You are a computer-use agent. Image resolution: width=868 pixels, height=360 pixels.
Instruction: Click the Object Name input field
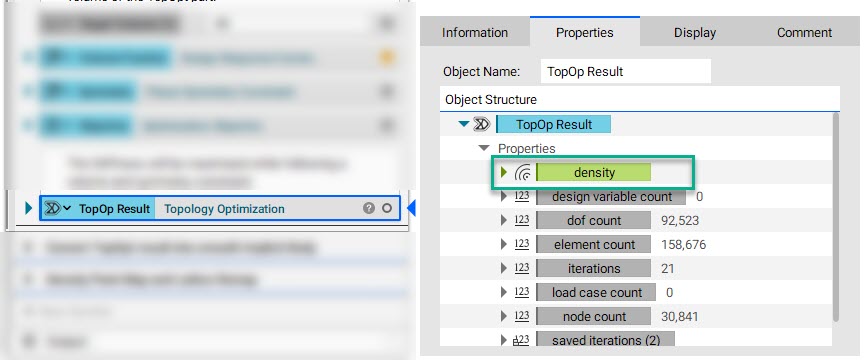click(626, 71)
